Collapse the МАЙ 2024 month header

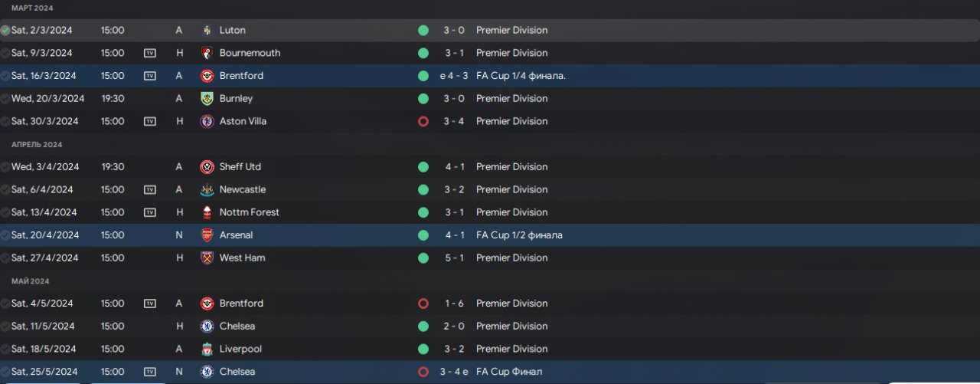tap(31, 281)
